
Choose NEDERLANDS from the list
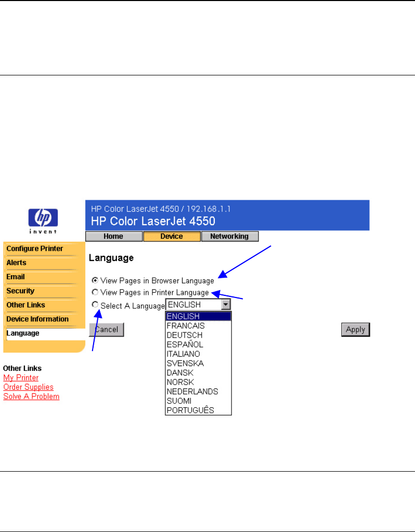coord(199,392)
